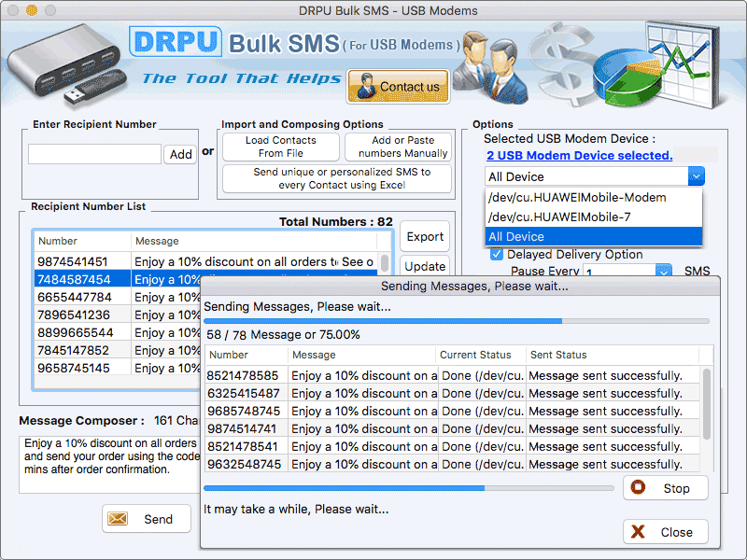Click the top sending progress bar
This screenshot has height=560, width=747.
[457, 321]
